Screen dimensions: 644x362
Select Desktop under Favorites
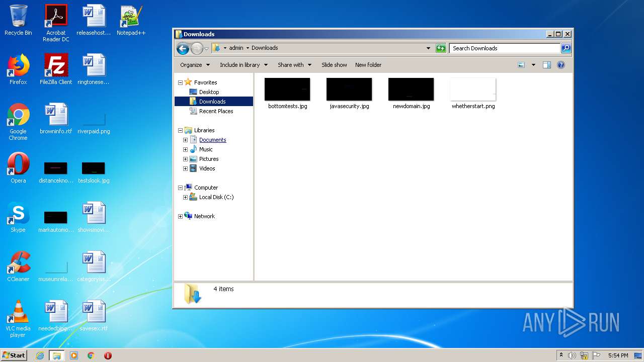(x=209, y=92)
